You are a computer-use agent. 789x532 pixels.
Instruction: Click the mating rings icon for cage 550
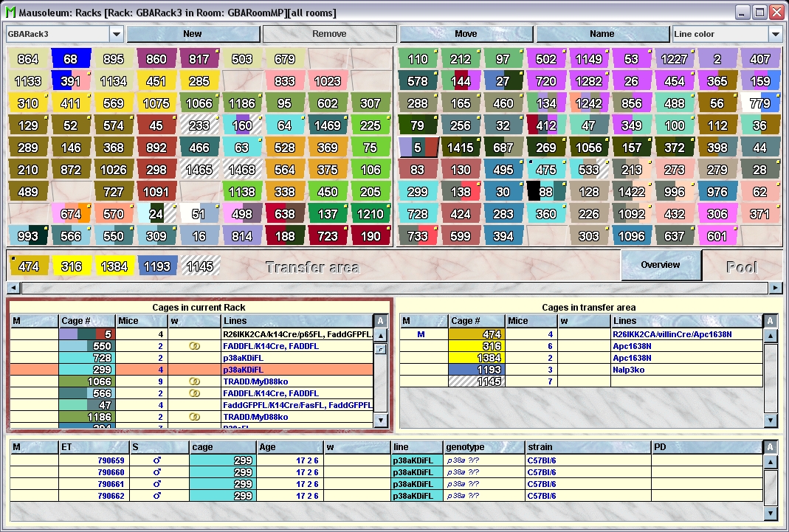pos(196,346)
